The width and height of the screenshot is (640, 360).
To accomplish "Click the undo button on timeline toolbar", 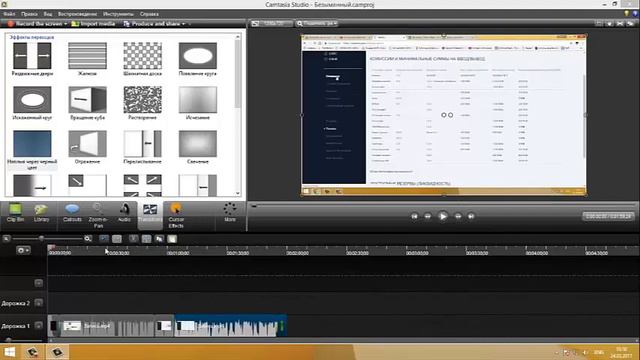I will pyautogui.click(x=104, y=239).
